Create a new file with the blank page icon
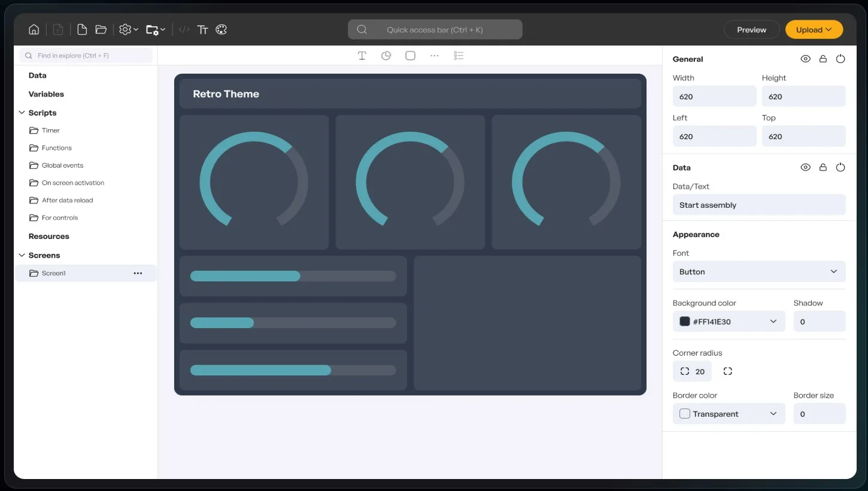This screenshot has height=491, width=868. click(x=82, y=29)
